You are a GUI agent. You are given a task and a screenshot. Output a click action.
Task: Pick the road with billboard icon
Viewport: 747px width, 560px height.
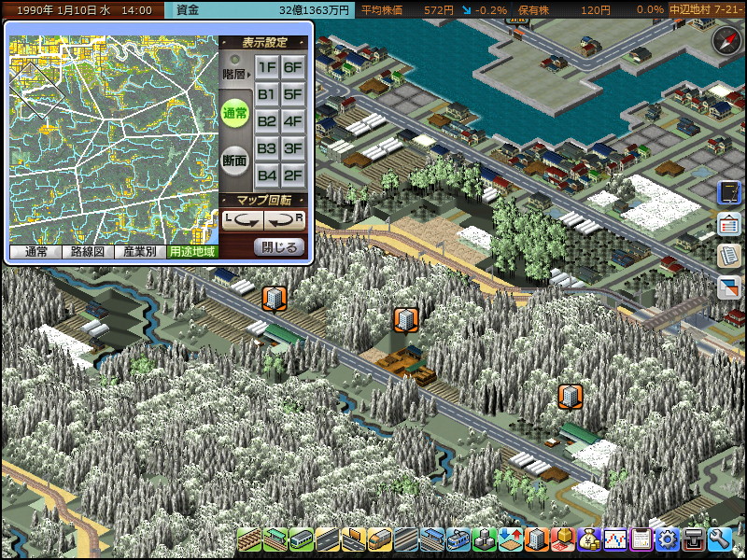354,539
